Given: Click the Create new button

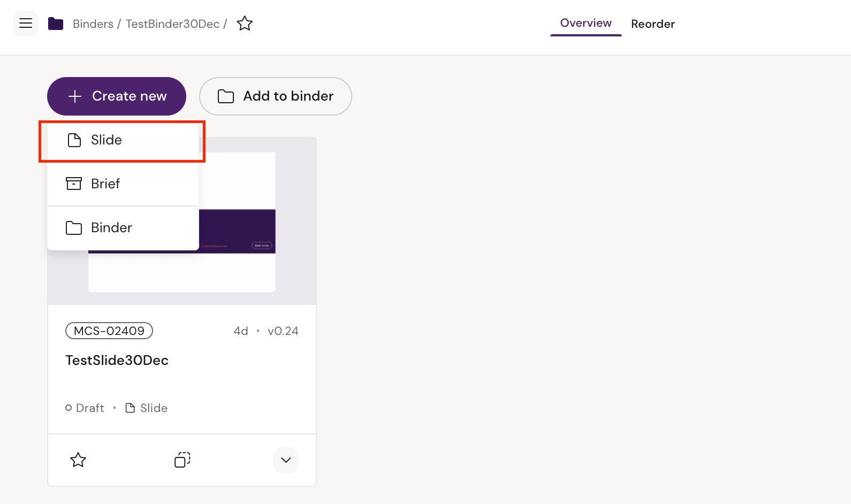Looking at the screenshot, I should point(117,96).
